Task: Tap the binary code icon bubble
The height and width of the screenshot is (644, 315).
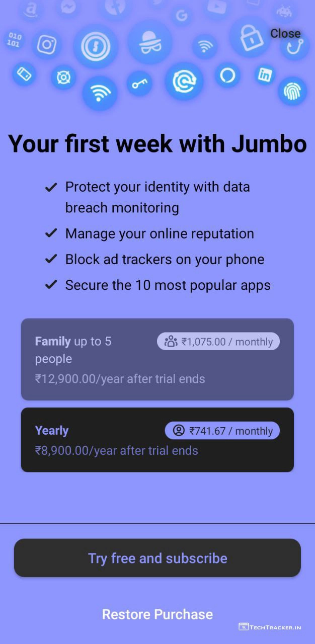Action: pos(15,40)
